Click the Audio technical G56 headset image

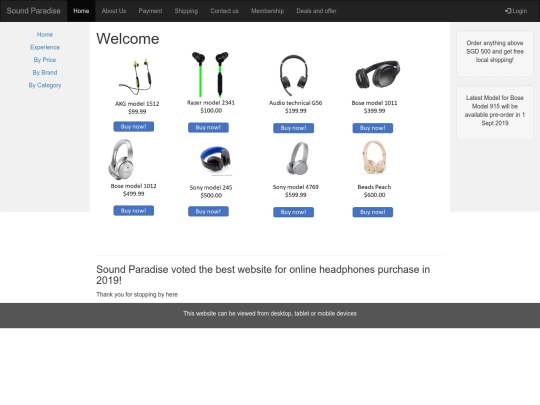click(x=293, y=75)
